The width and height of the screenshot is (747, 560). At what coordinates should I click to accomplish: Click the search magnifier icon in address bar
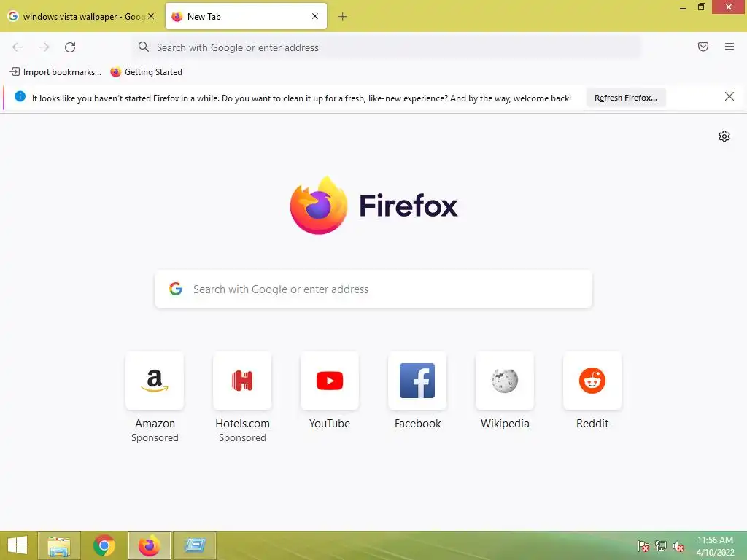point(144,47)
